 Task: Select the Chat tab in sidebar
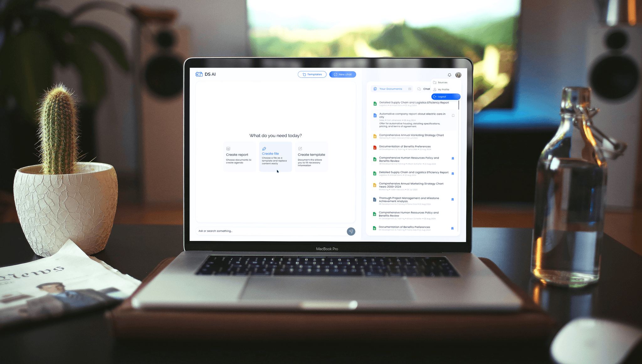coord(426,89)
